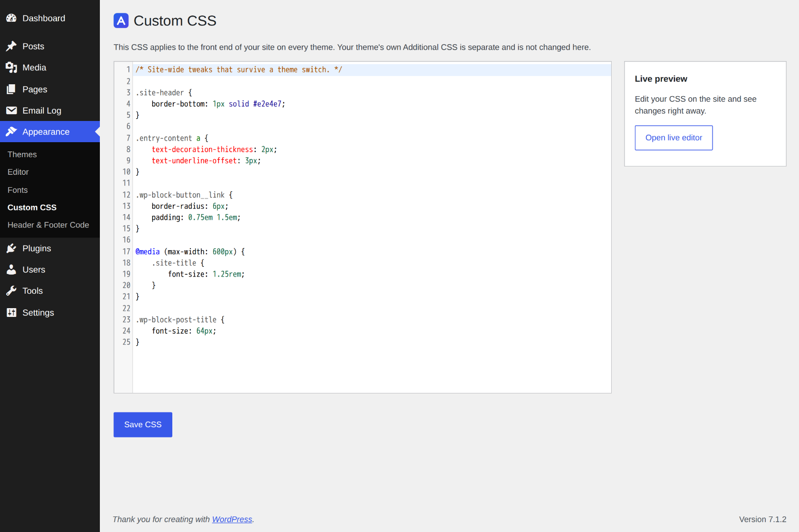Click the font-size: 1.25rem line
This screenshot has width=799, height=532.
click(x=206, y=274)
